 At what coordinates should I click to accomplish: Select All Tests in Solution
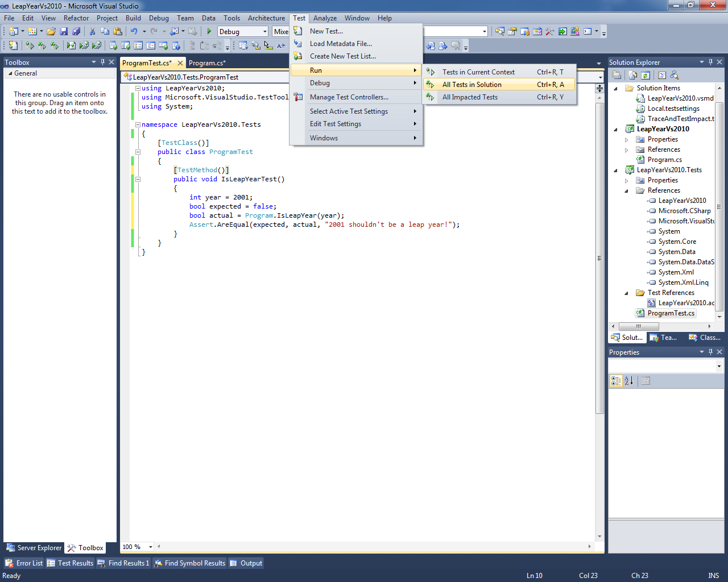pyautogui.click(x=471, y=85)
